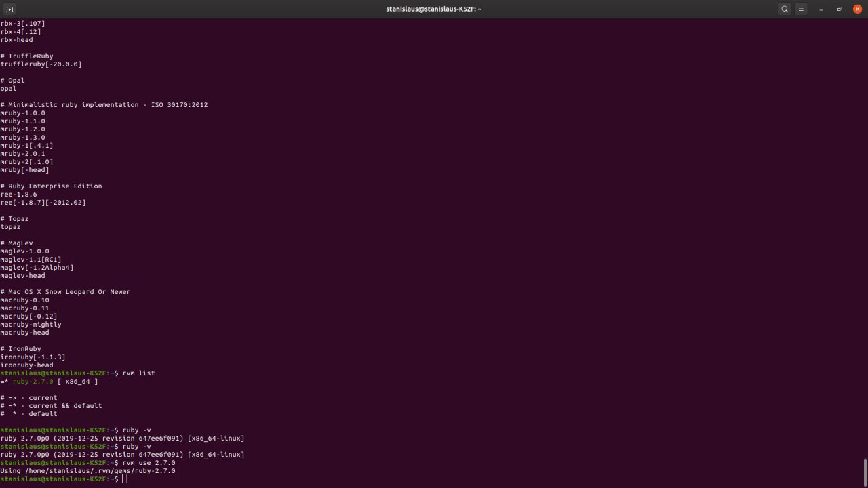Screen dimensions: 868x488
Task: Click the '# TruffleRuby' heading
Action: (x=27, y=56)
